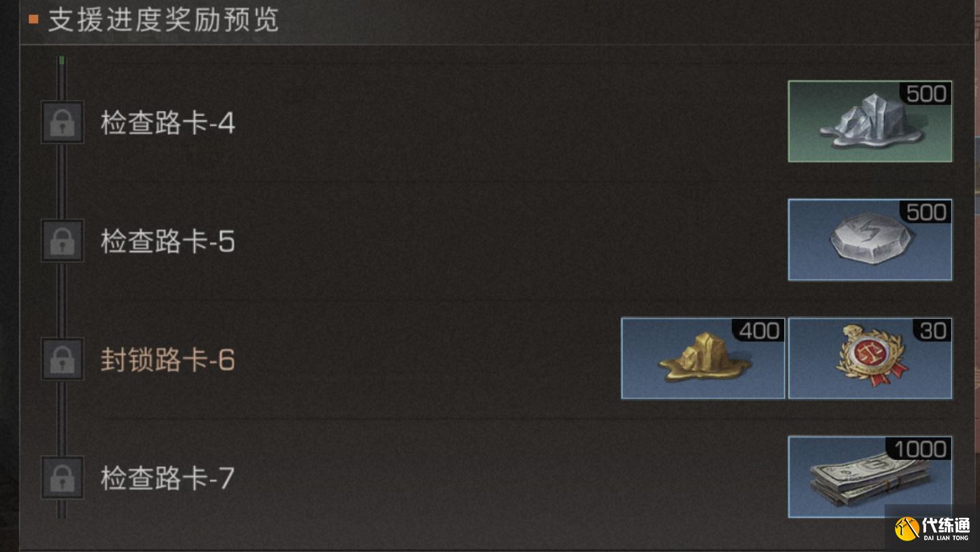
Task: Select the 检查路卡-5 stage label
Action: tap(168, 241)
